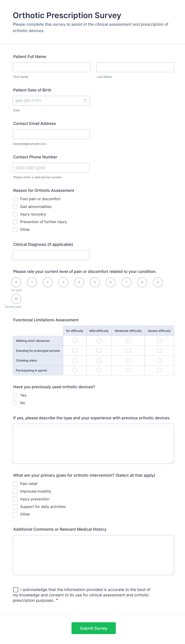185x644 pixels.
Task: Select "Injury recovery" as reason
Action: [15, 214]
